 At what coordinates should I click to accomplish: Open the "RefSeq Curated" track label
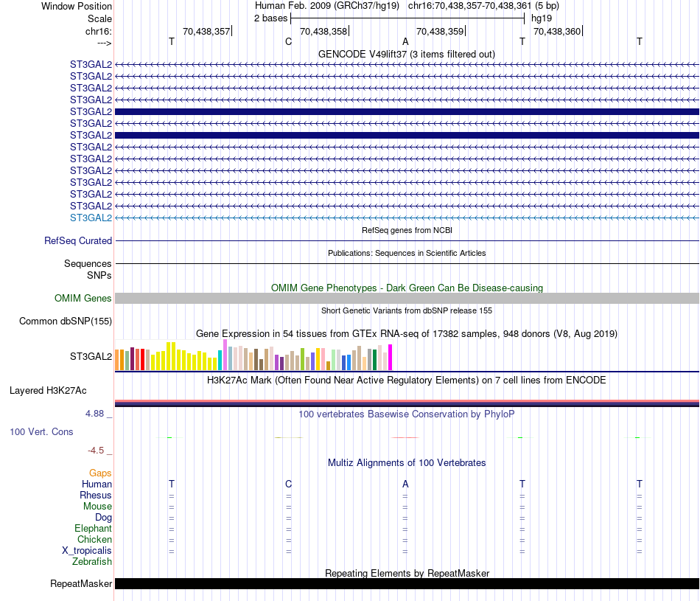pos(78,240)
